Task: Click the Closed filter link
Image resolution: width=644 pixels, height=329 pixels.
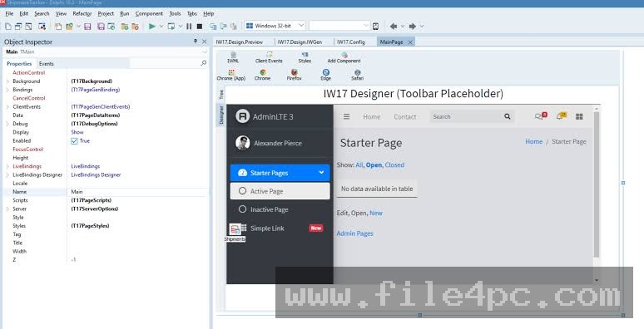Action: (x=394, y=164)
